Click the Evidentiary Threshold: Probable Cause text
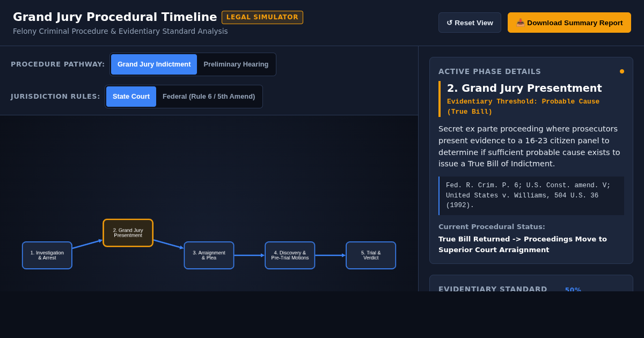The height and width of the screenshot is (338, 644). coord(523,107)
